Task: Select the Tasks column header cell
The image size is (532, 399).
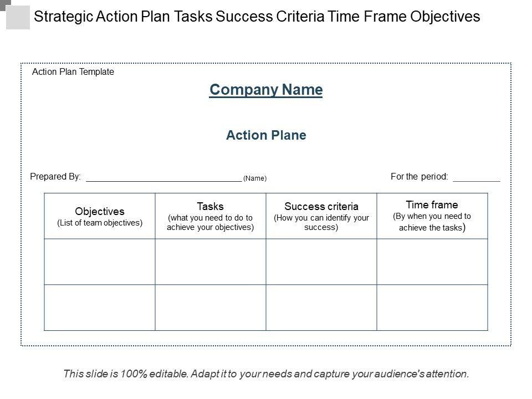Action: 210,216
